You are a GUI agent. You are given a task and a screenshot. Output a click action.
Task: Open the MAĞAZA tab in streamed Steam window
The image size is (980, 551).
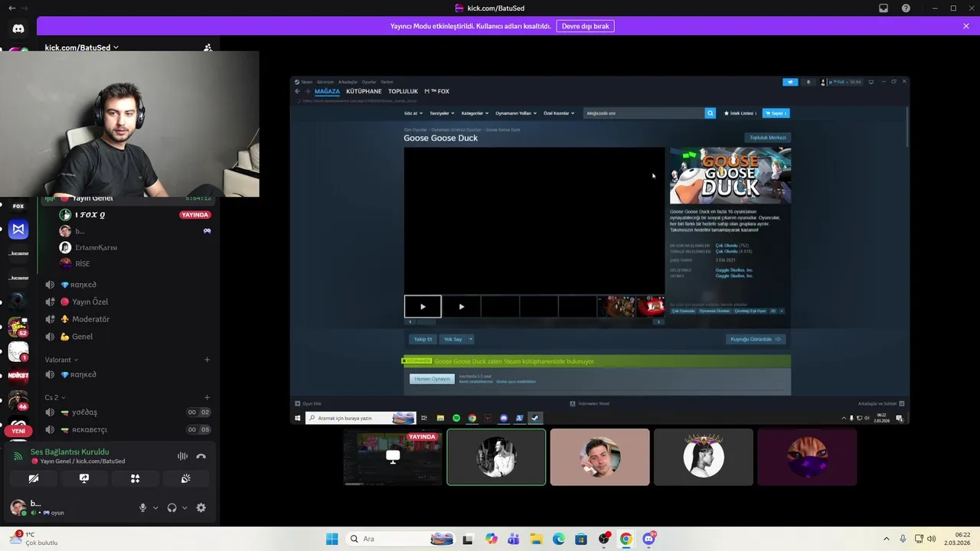click(327, 91)
